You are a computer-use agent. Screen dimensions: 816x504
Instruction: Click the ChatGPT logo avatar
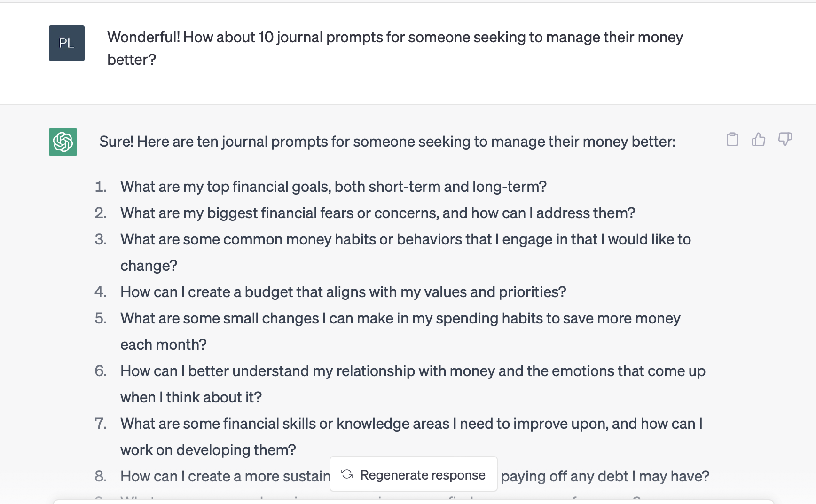pyautogui.click(x=63, y=142)
